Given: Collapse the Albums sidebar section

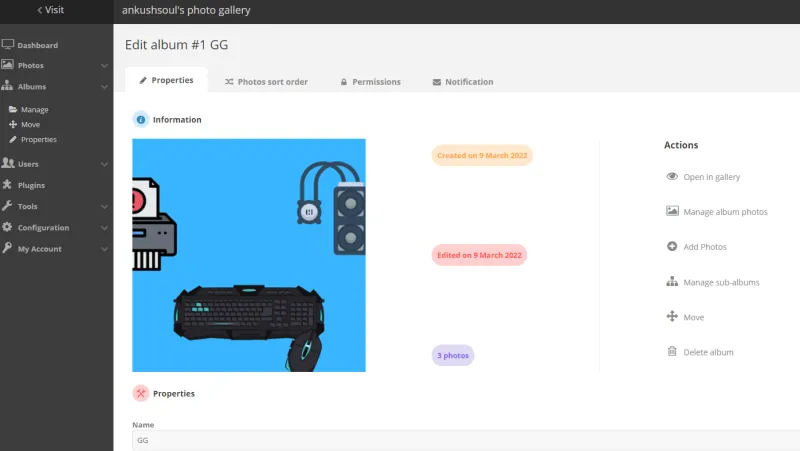Looking at the screenshot, I should point(104,87).
